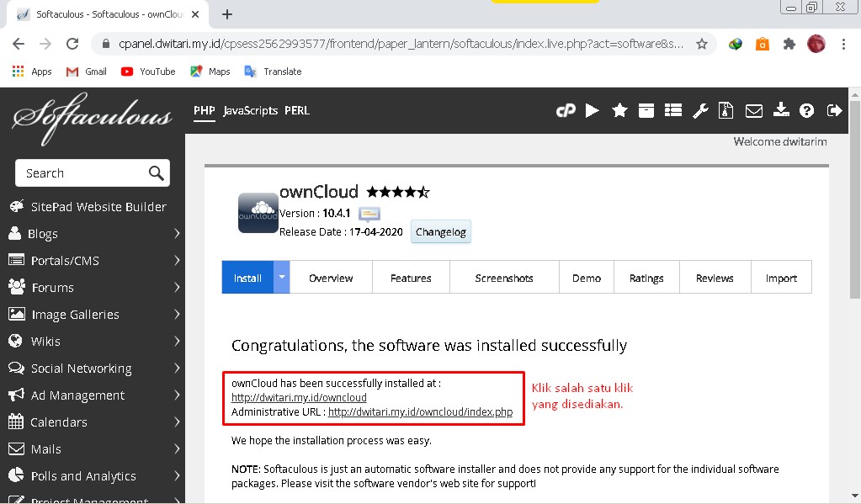Bookmark this page with star icon
861x504 pixels.
pyautogui.click(x=702, y=44)
